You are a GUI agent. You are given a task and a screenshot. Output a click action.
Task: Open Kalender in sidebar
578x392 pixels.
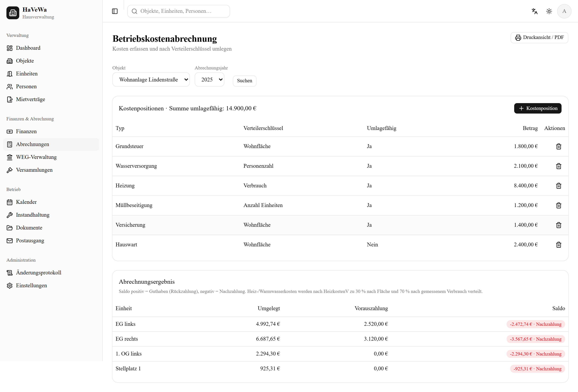51,202
